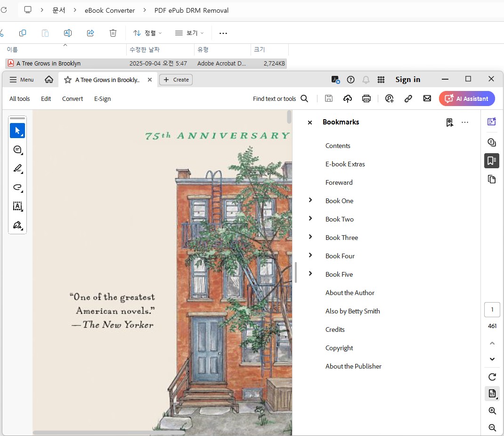
Task: Select A Tree Grows in Brooklyn file
Action: coord(146,63)
